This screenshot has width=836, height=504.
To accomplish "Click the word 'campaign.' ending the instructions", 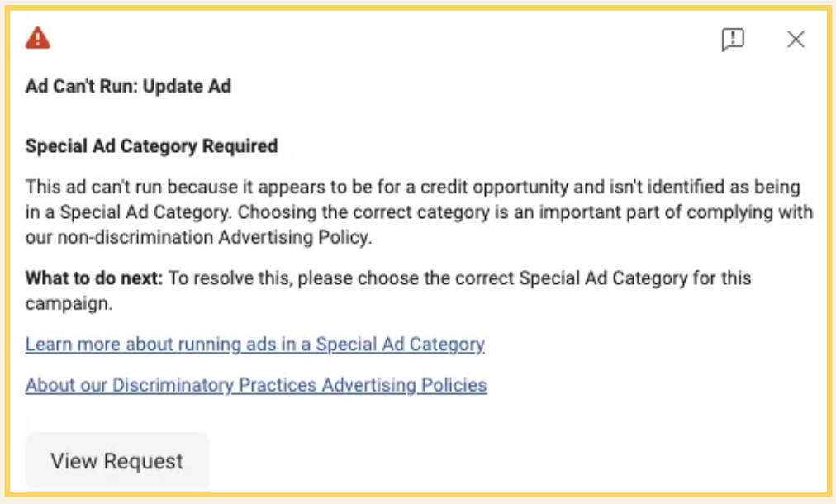I will 69,303.
